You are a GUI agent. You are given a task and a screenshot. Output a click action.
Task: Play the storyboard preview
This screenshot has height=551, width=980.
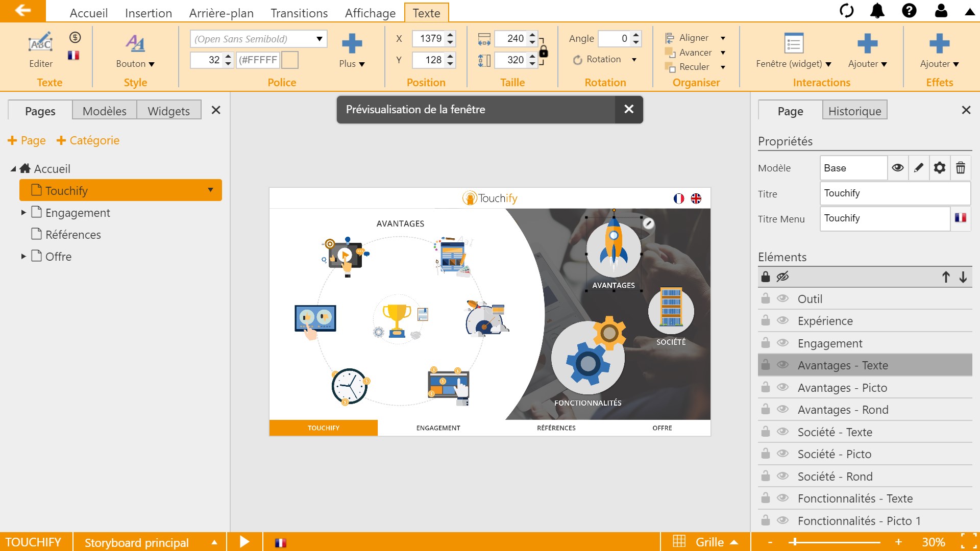pyautogui.click(x=244, y=542)
